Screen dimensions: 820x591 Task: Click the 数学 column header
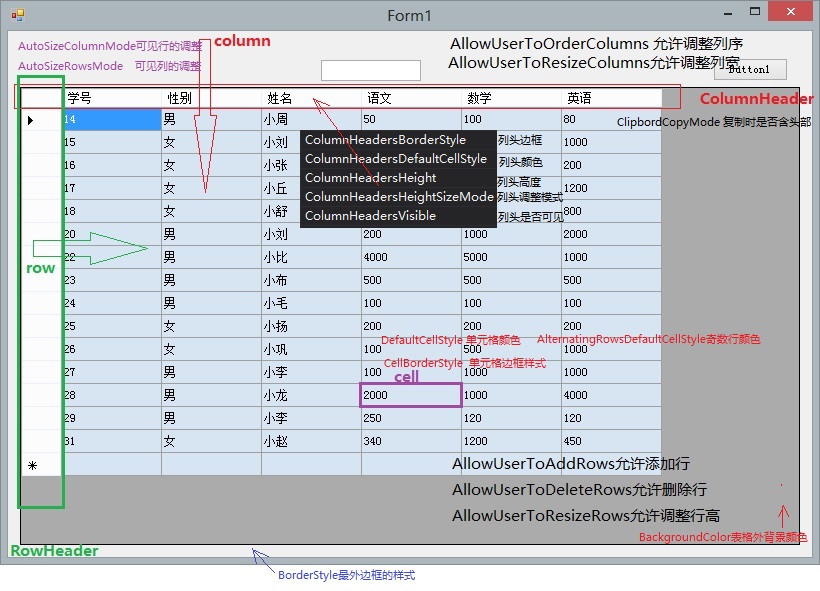click(x=511, y=98)
